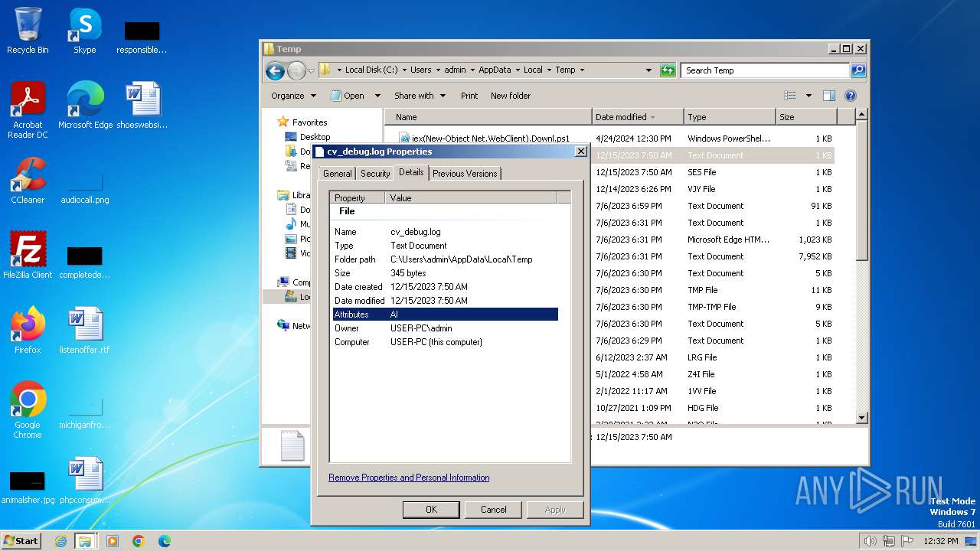Expand address bar history dropdown
980x551 pixels.
click(x=649, y=70)
